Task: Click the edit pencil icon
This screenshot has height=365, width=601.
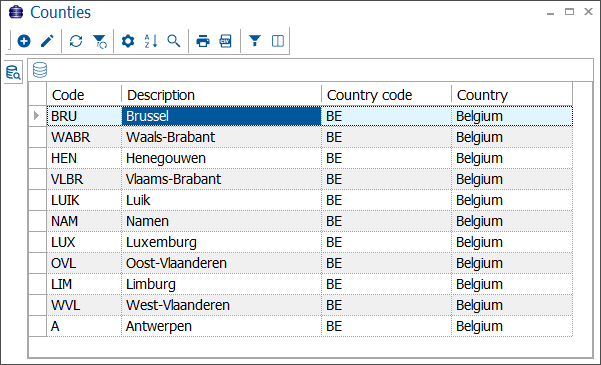Action: click(47, 41)
